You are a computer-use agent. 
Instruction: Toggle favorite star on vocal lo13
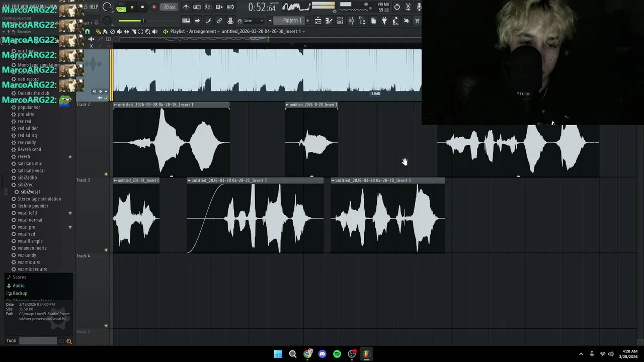[x=70, y=213]
